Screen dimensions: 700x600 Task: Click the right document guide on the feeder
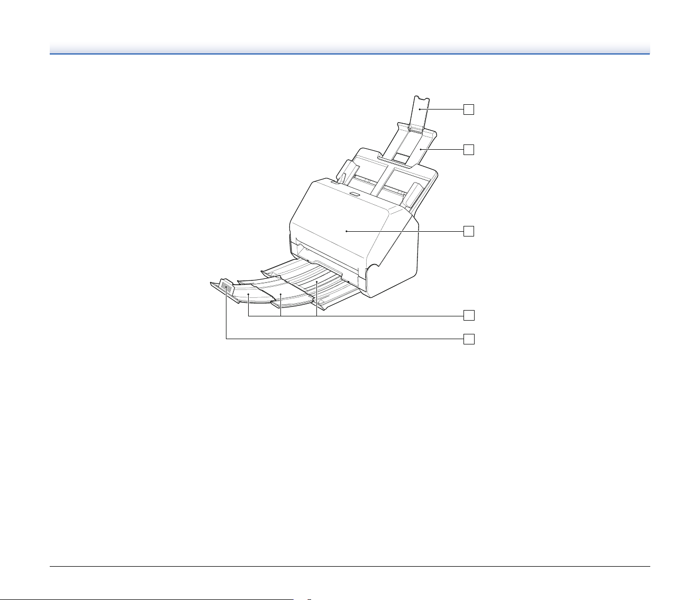(414, 196)
